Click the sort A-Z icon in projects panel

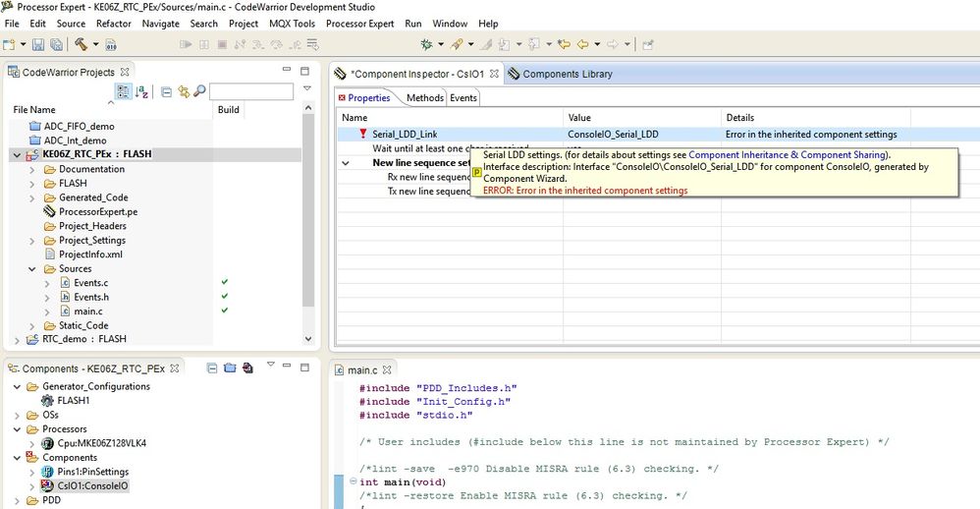(142, 91)
